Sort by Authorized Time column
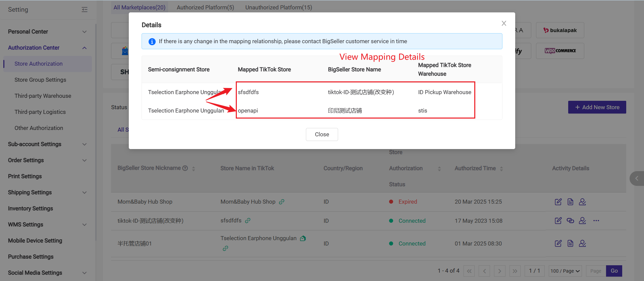This screenshot has height=281, width=644. tap(501, 168)
